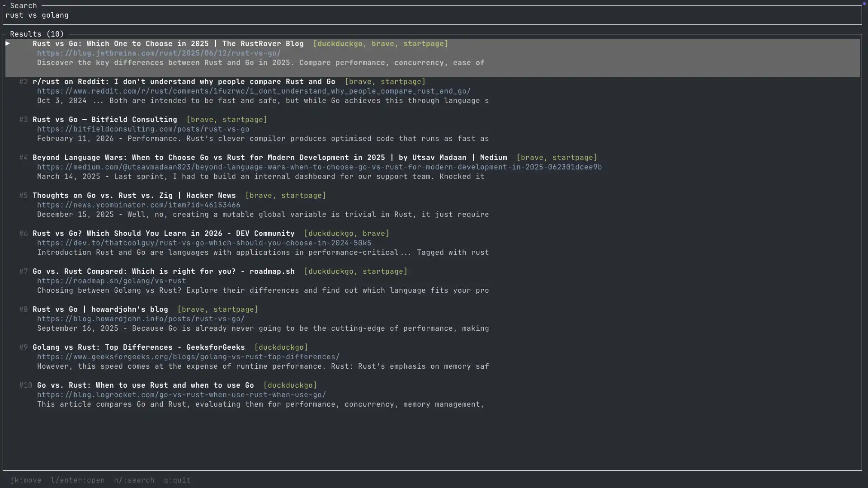Screen dimensions: 868x488
Task: Select "Rust vs Go? Which Should You Learn in 2026" result
Action: pos(164,234)
